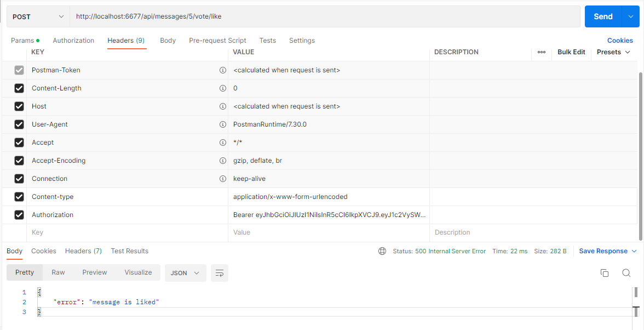Disable the Content-type header checkbox
The image size is (644, 330).
click(x=19, y=197)
